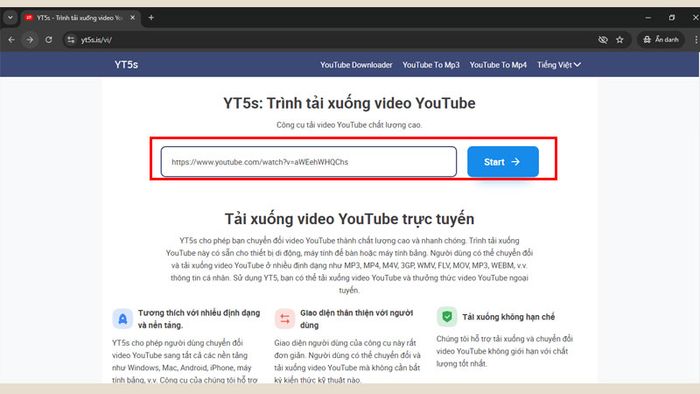Minimize the browser window

pos(648,18)
